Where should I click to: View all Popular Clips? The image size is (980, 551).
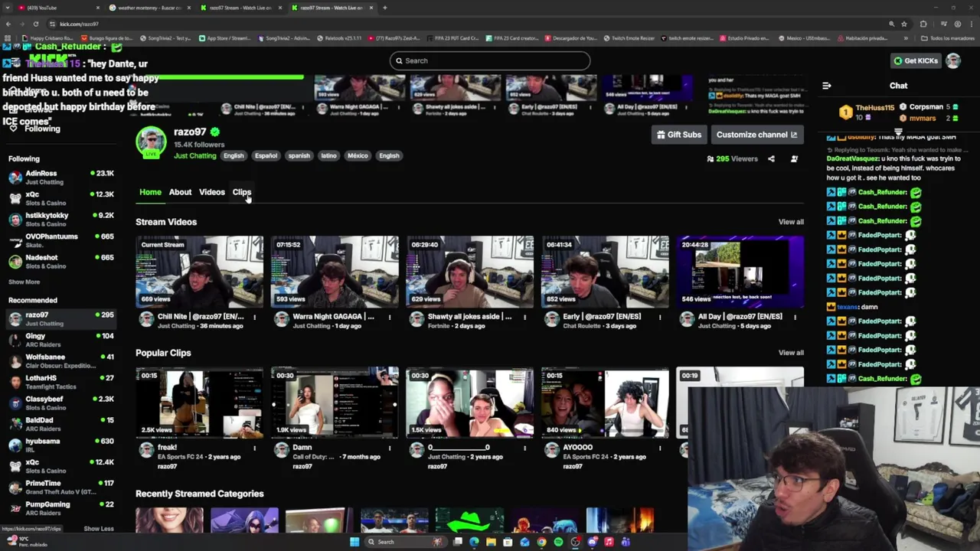(791, 353)
